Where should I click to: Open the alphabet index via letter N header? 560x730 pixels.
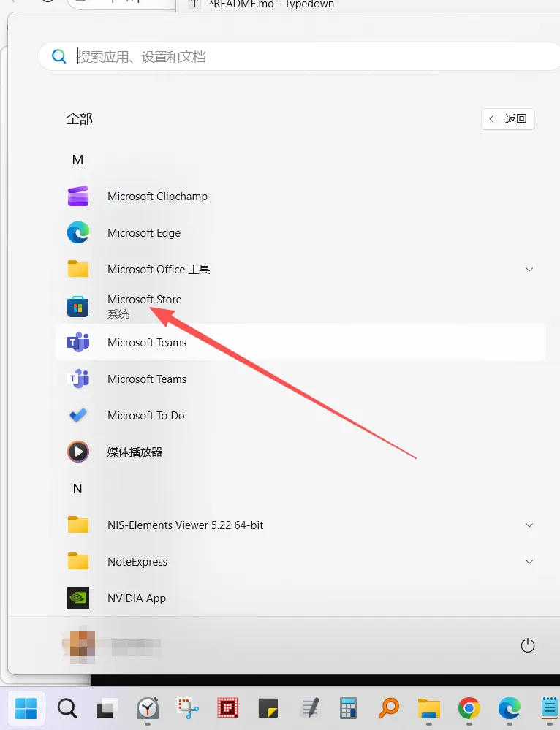pos(77,488)
